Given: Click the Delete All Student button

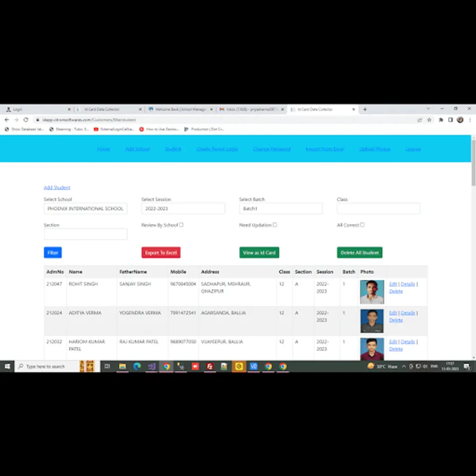Looking at the screenshot, I should point(360,253).
